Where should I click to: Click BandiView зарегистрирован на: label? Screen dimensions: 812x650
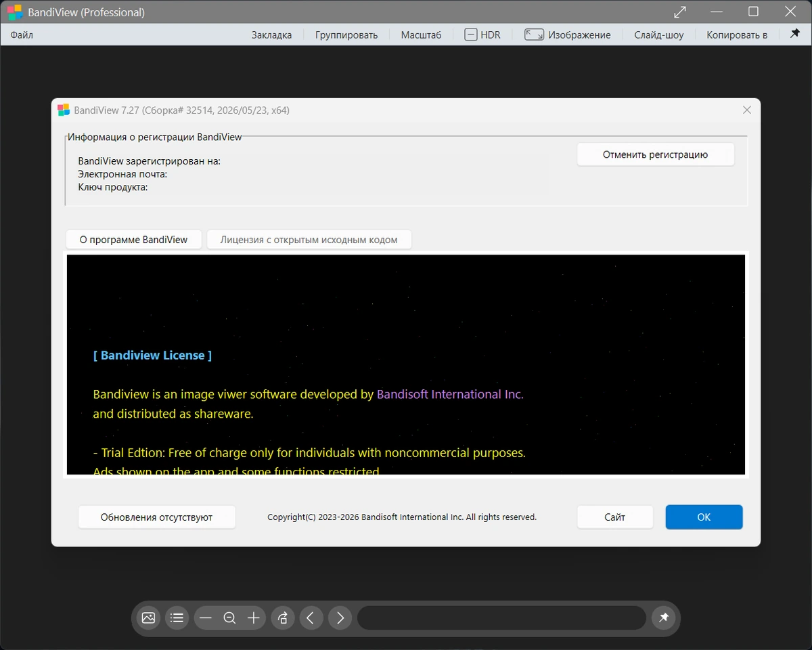click(149, 161)
